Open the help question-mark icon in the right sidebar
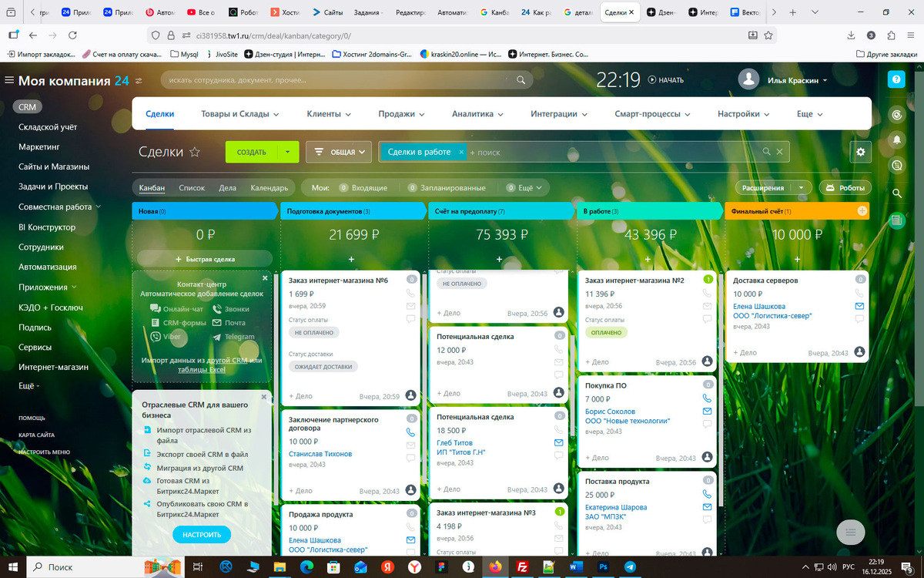 pos(896,79)
